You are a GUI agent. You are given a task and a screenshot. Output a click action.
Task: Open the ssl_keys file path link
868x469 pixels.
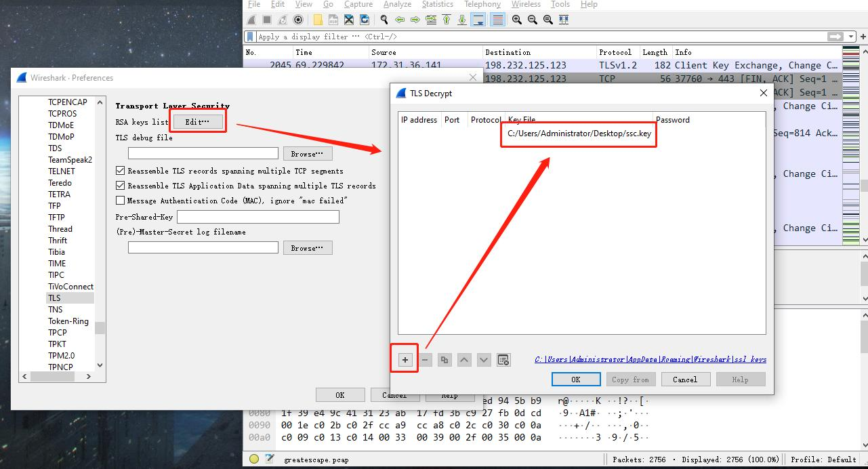[650, 360]
